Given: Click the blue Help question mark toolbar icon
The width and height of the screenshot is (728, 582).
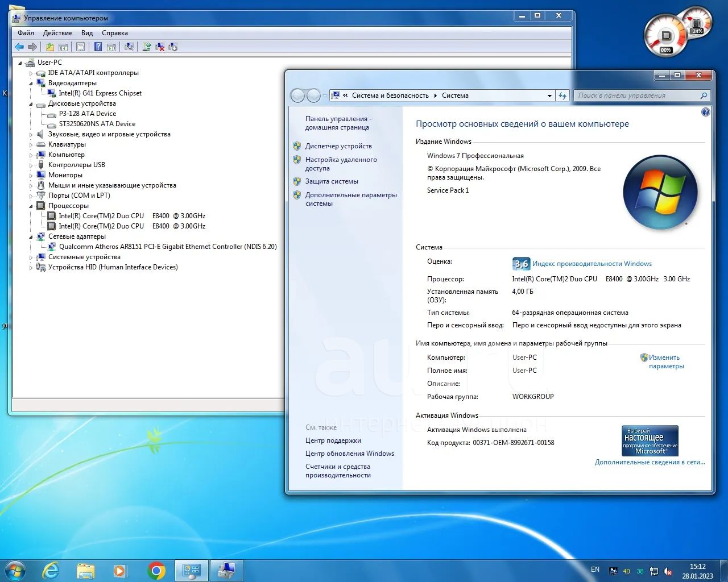Looking at the screenshot, I should (98, 47).
